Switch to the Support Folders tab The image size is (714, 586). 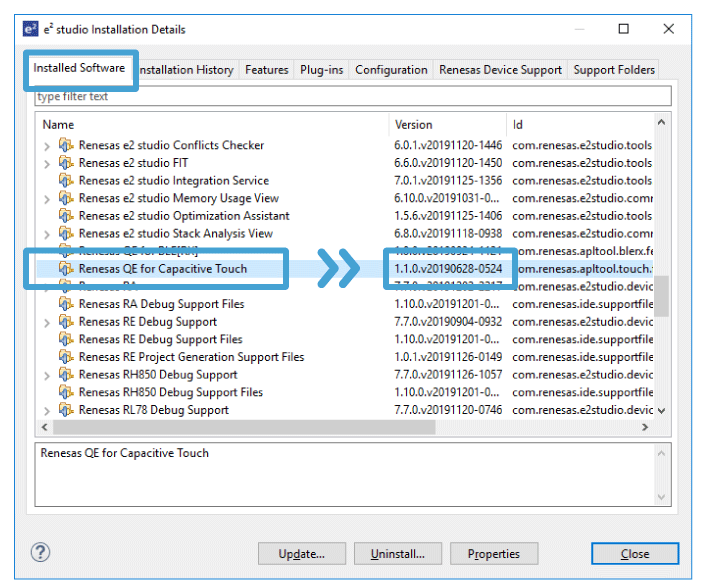click(x=614, y=70)
